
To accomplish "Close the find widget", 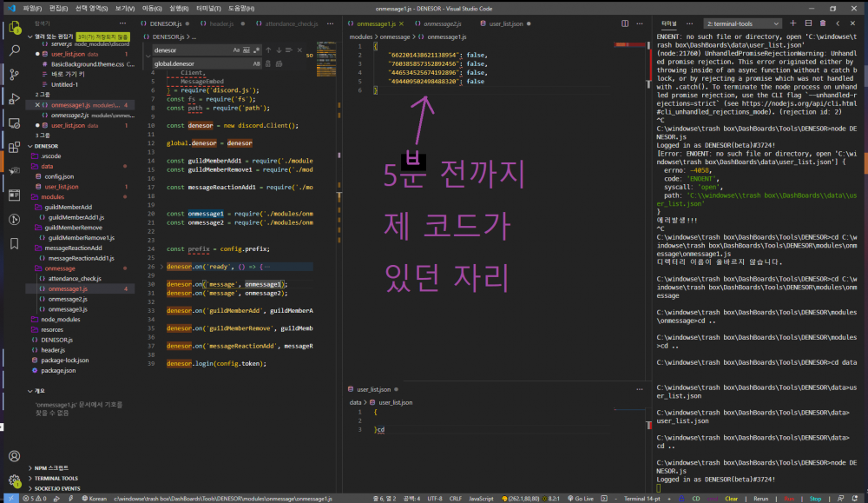I will 299,50.
